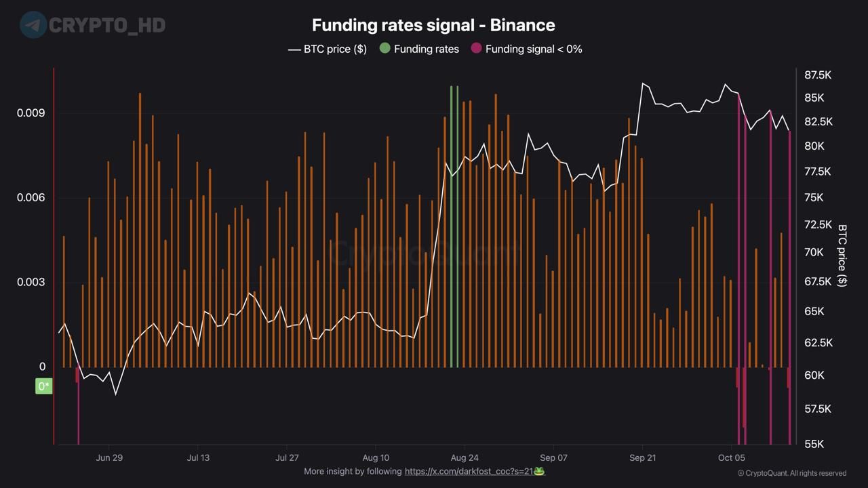Click the 0.009 funding rate axis value

pos(31,113)
